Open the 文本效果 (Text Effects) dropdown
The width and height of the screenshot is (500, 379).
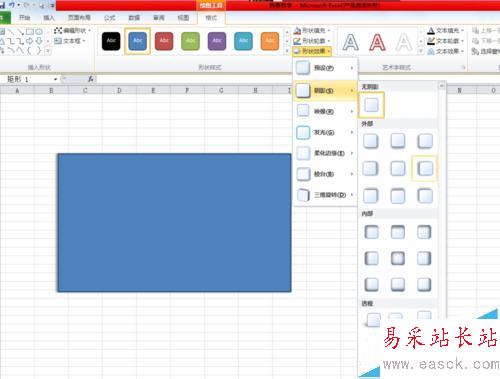click(446, 51)
